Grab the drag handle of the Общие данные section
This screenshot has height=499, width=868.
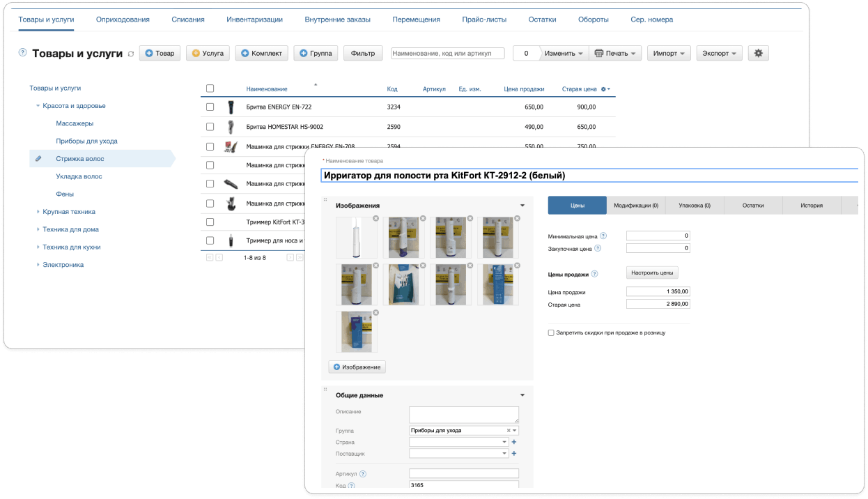(x=325, y=389)
